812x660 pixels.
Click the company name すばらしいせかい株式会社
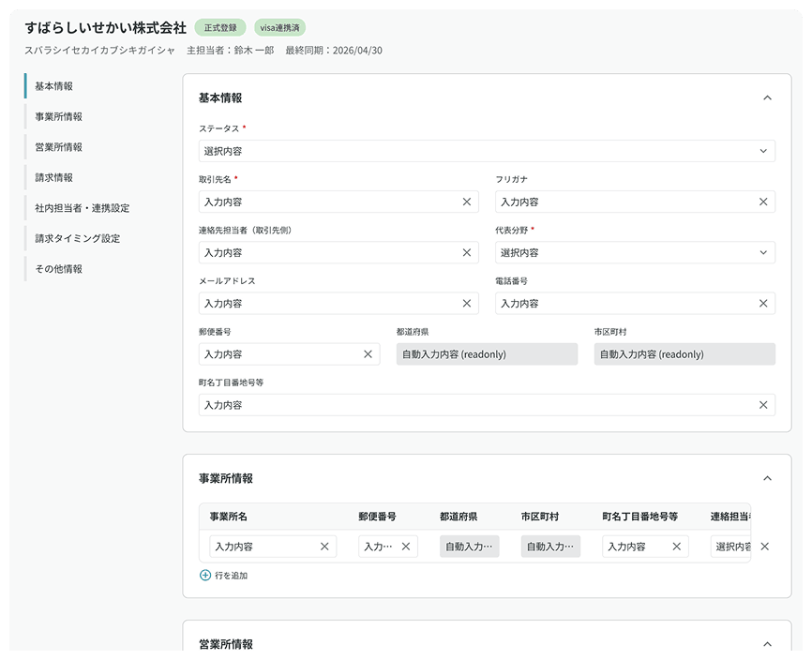[x=106, y=27]
